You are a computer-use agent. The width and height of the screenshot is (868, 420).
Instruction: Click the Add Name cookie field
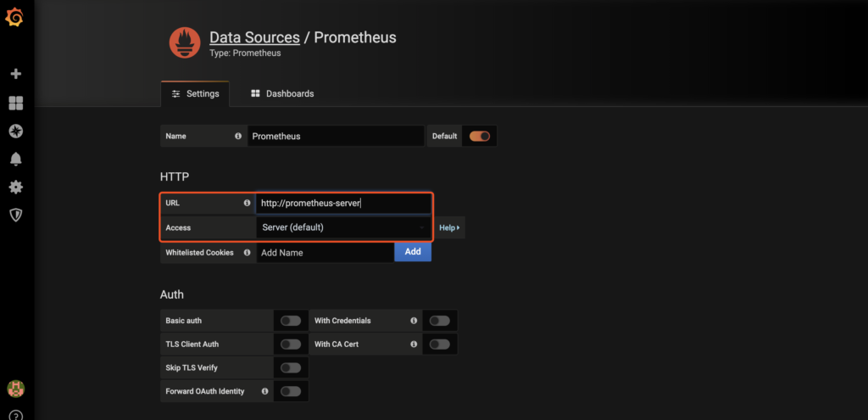(x=325, y=252)
